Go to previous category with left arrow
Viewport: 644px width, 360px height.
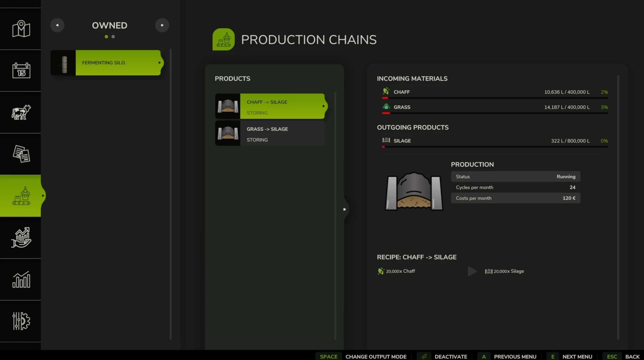(57, 25)
